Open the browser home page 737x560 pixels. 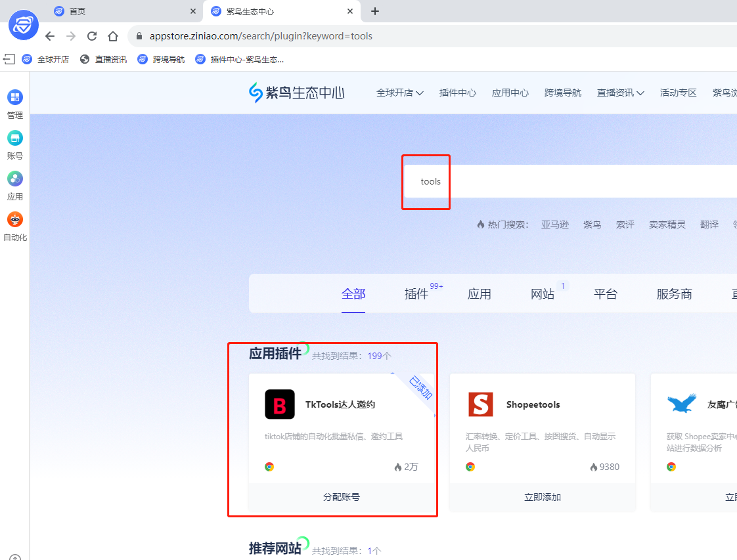[113, 36]
